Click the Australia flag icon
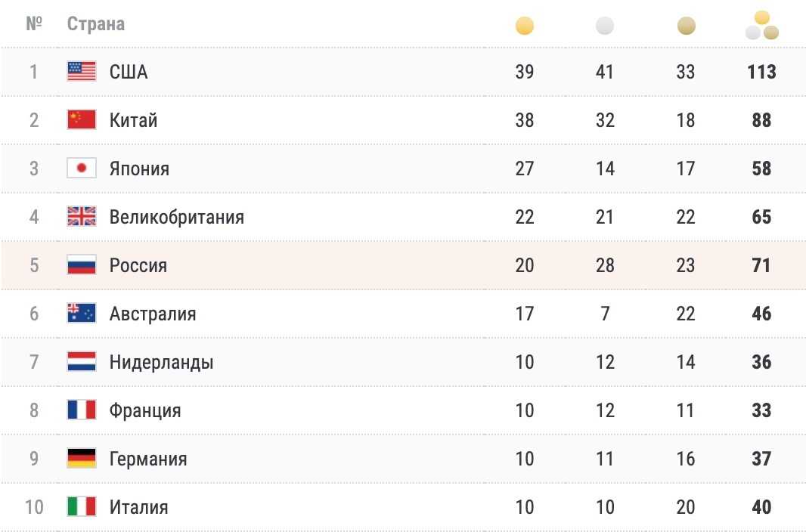The height and width of the screenshot is (532, 806). point(82,314)
